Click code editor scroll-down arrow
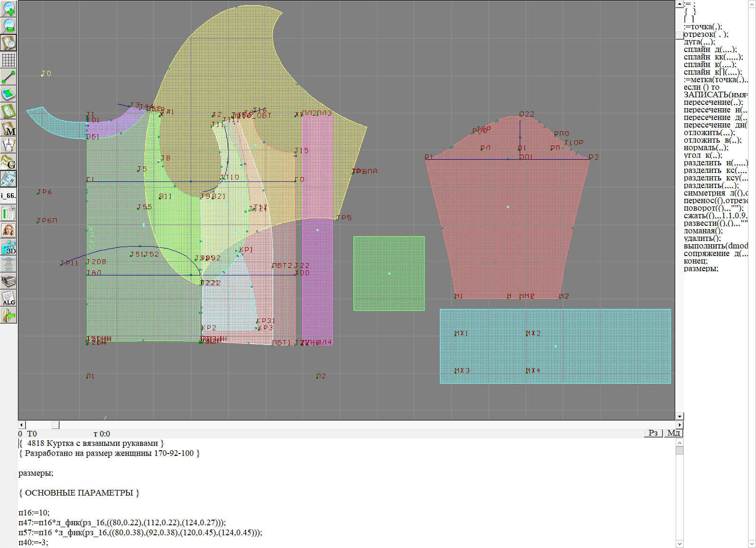The height and width of the screenshot is (548, 756). (x=679, y=543)
